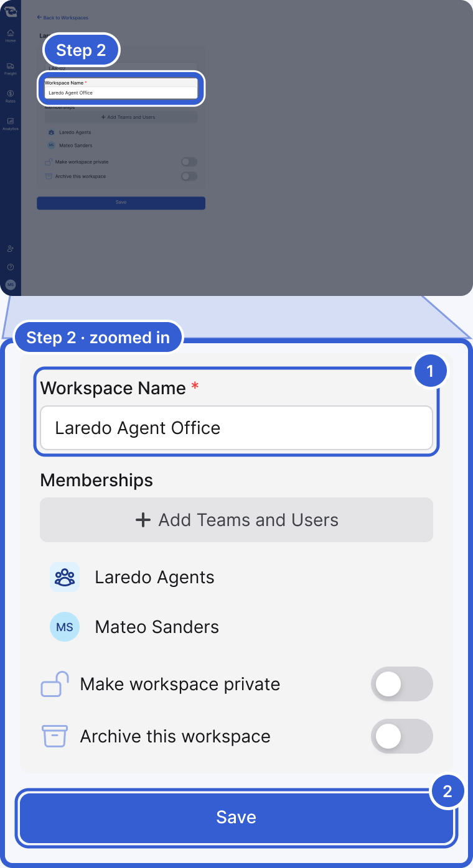Click the plus icon on zoomed Add Teams and Users
Screen dimensions: 473x868
tap(143, 520)
